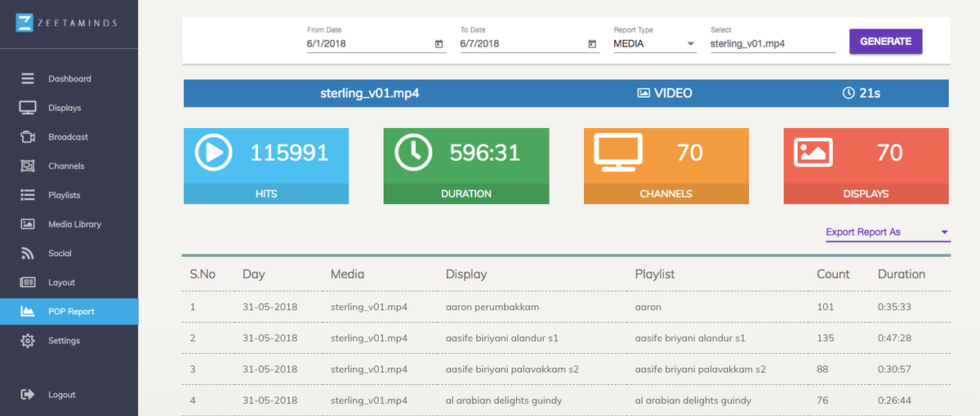Open the From Date calendar picker icon

(x=439, y=44)
